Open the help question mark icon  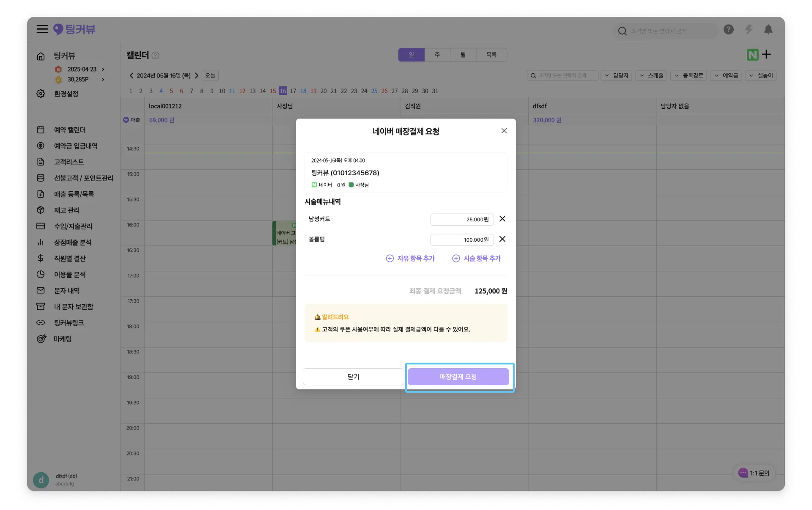tap(728, 30)
